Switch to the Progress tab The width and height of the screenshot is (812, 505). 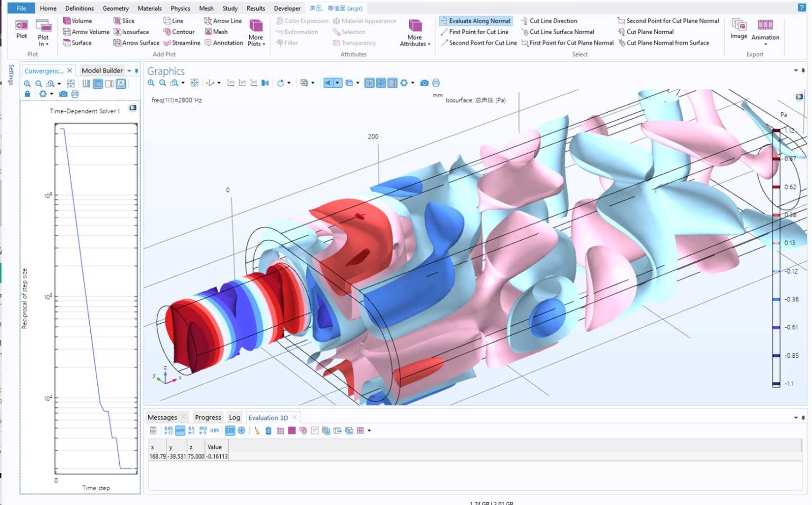[x=208, y=417]
